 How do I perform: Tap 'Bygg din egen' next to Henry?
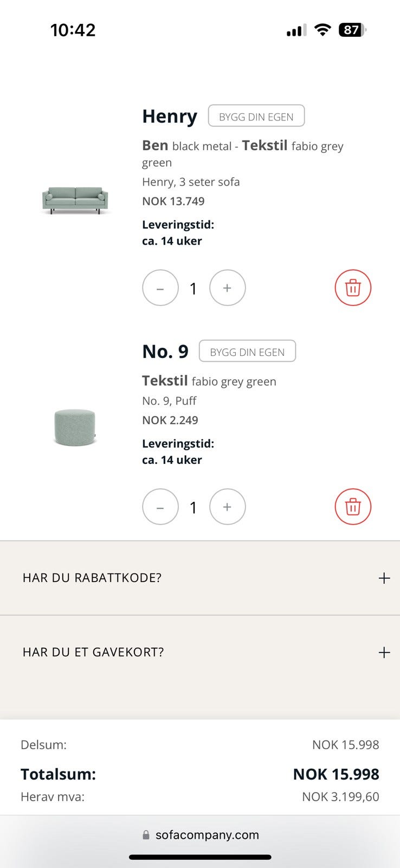pos(256,116)
